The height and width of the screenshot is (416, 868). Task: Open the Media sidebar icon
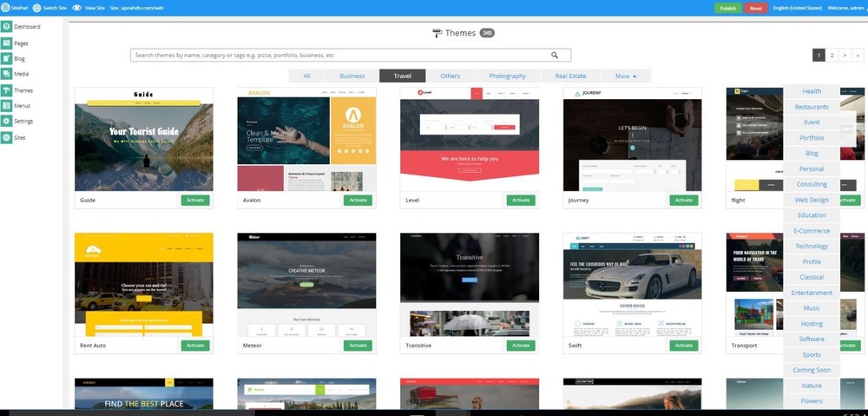click(6, 74)
